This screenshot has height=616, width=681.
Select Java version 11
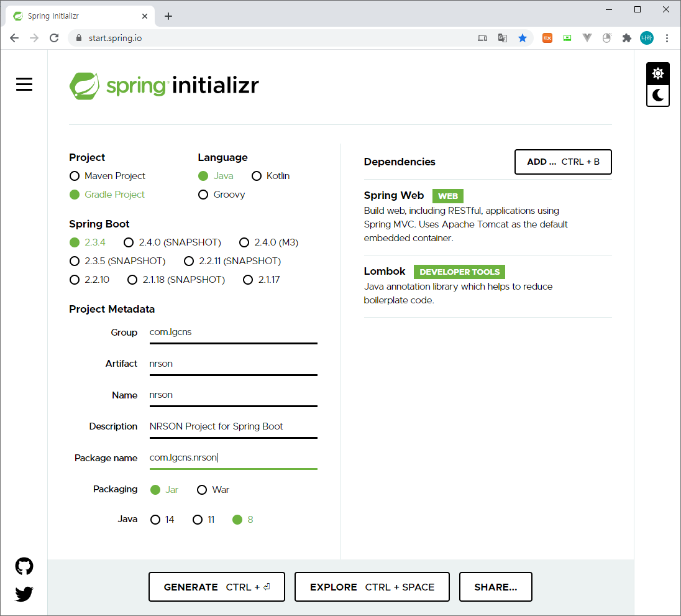(203, 520)
